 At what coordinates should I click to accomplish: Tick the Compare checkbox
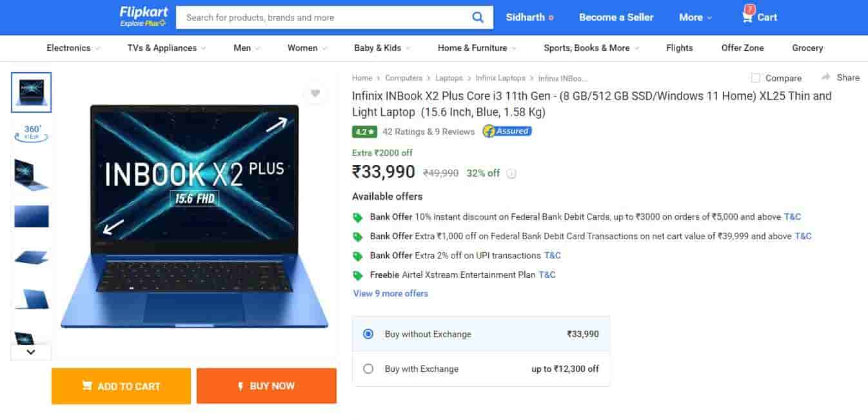[x=756, y=78]
